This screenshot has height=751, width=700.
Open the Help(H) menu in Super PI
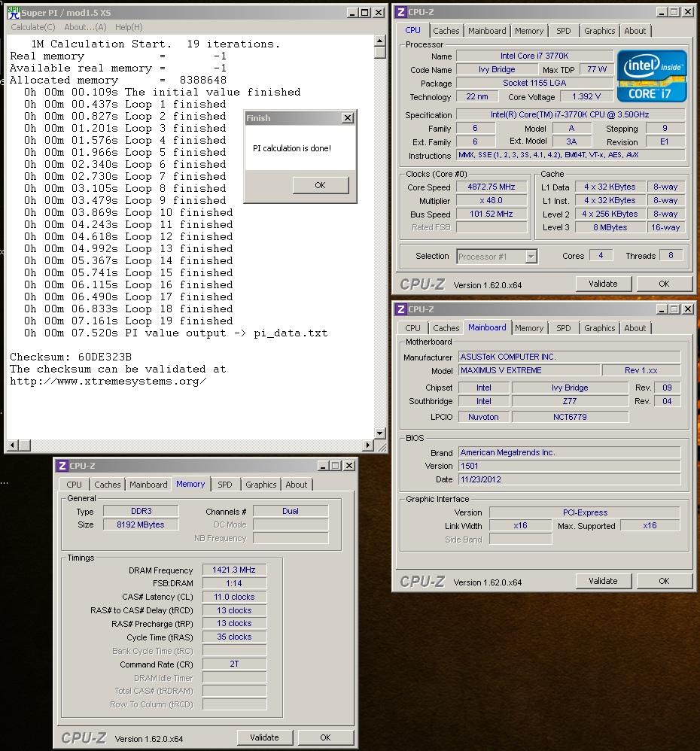pos(129,27)
